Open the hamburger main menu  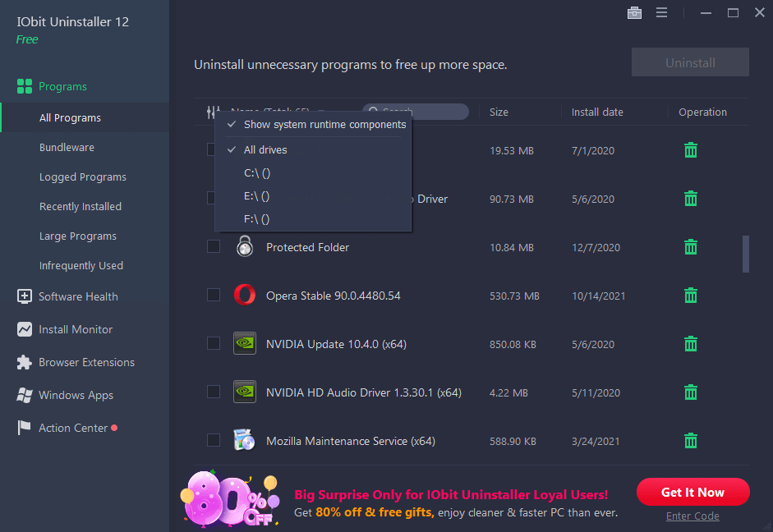[662, 12]
